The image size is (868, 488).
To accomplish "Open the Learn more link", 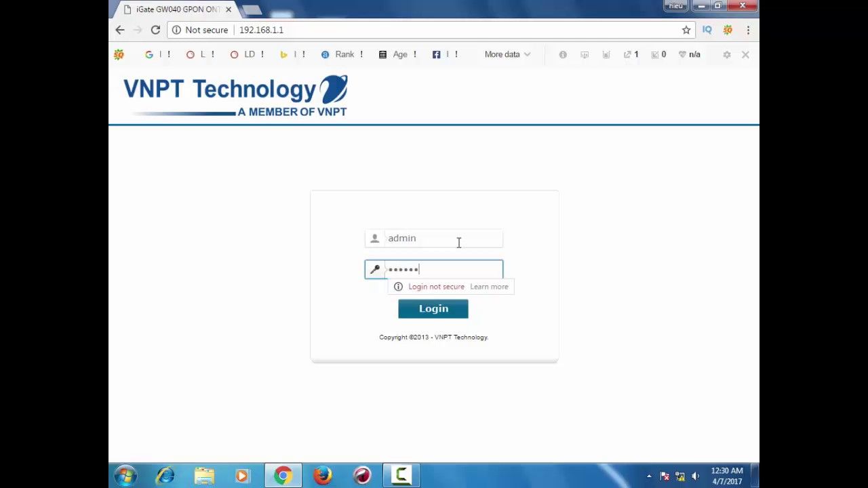I will coord(489,287).
